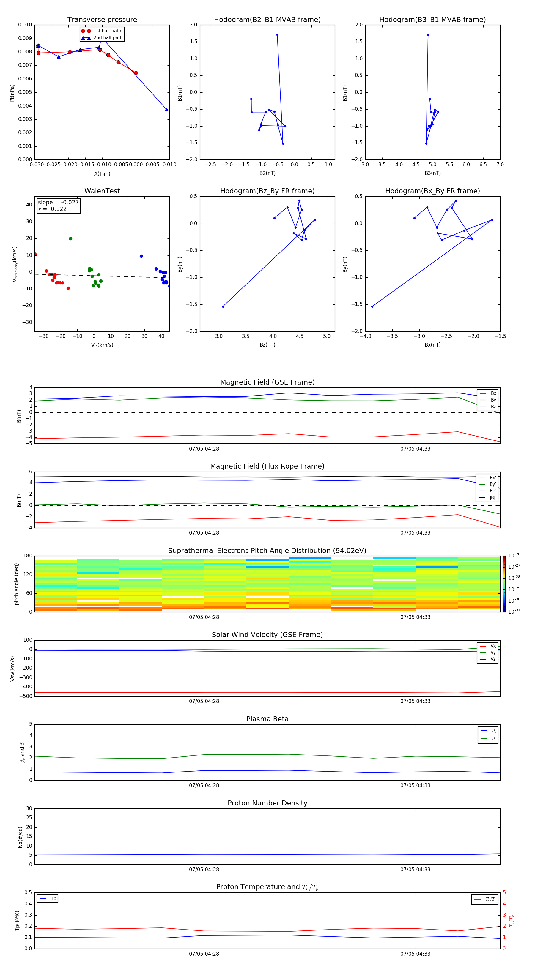The width and height of the screenshot is (535, 980).
Task: Click the "1st half path" legend entry
Action: coord(102,31)
